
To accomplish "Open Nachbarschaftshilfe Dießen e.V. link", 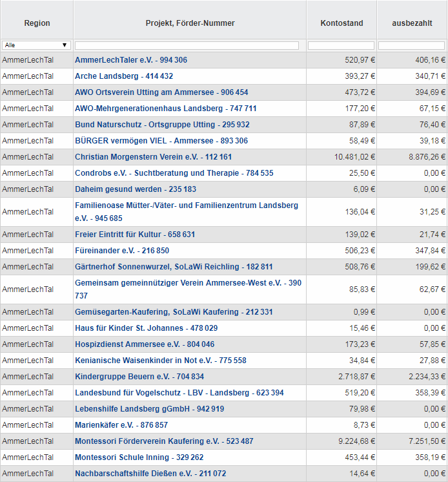I will click(x=150, y=474).
